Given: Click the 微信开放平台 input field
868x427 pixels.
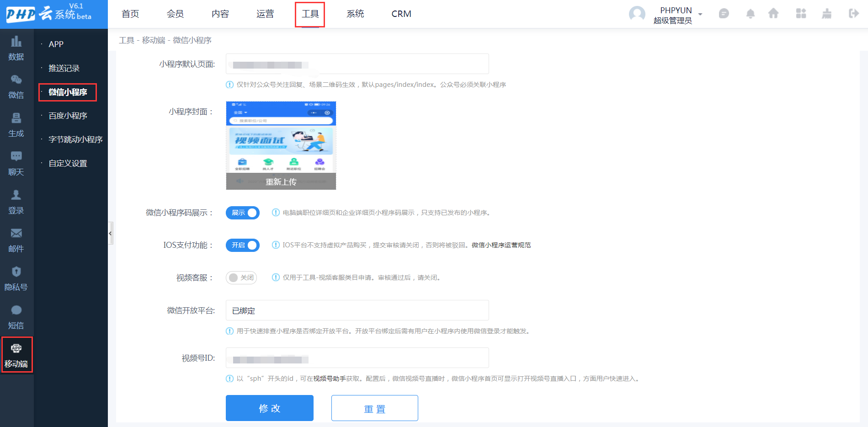Looking at the screenshot, I should 357,310.
